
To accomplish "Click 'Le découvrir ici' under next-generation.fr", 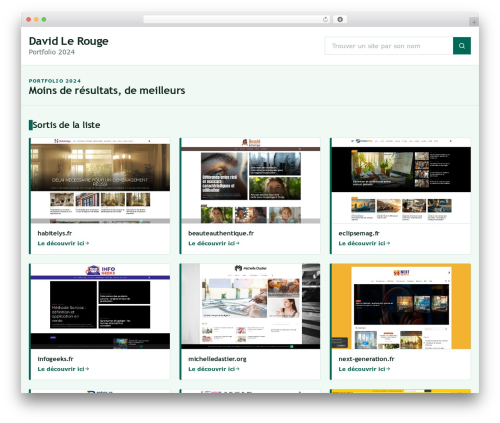I will (364, 369).
